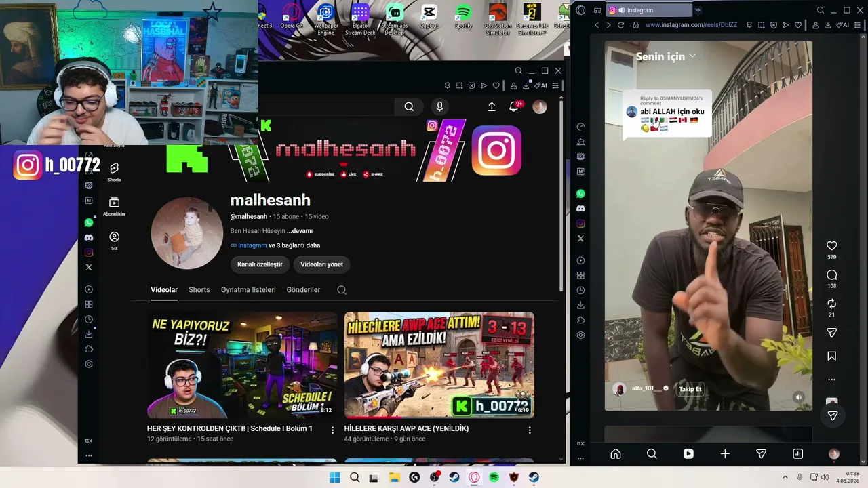The image size is (868, 488).
Task: Switch to the Oynatma listeleri tab
Action: 248,290
